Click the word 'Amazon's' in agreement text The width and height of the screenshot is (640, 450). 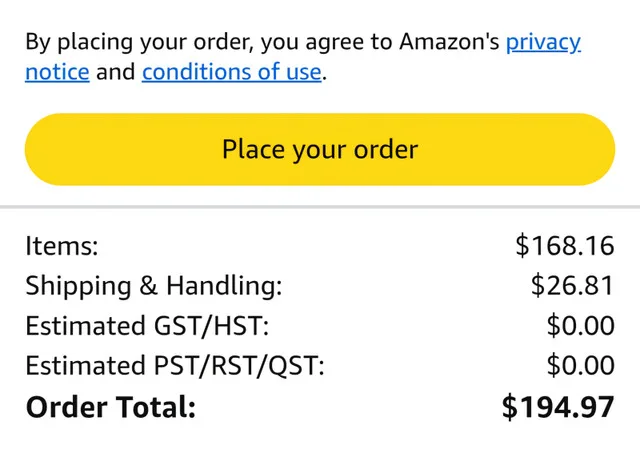449,42
